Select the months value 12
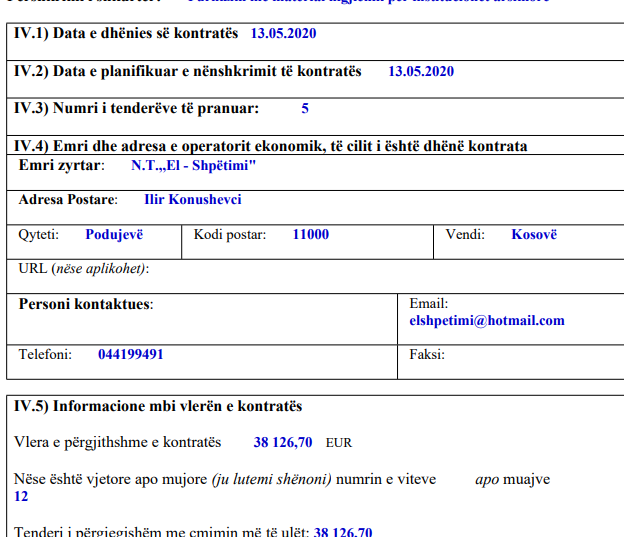The image size is (624, 537). [21, 496]
